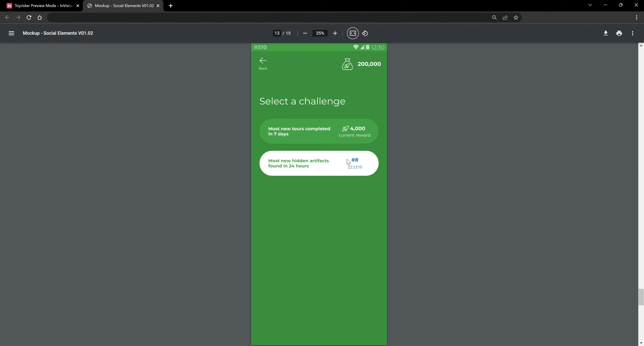Screen dimensions: 644x346
Task: Download the PDF file
Action: click(606, 33)
